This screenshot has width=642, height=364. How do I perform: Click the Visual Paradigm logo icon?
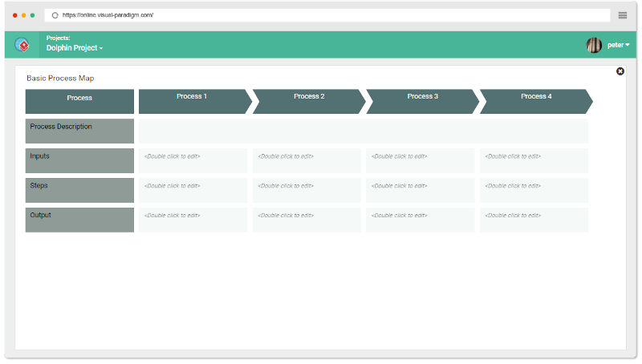tap(22, 45)
